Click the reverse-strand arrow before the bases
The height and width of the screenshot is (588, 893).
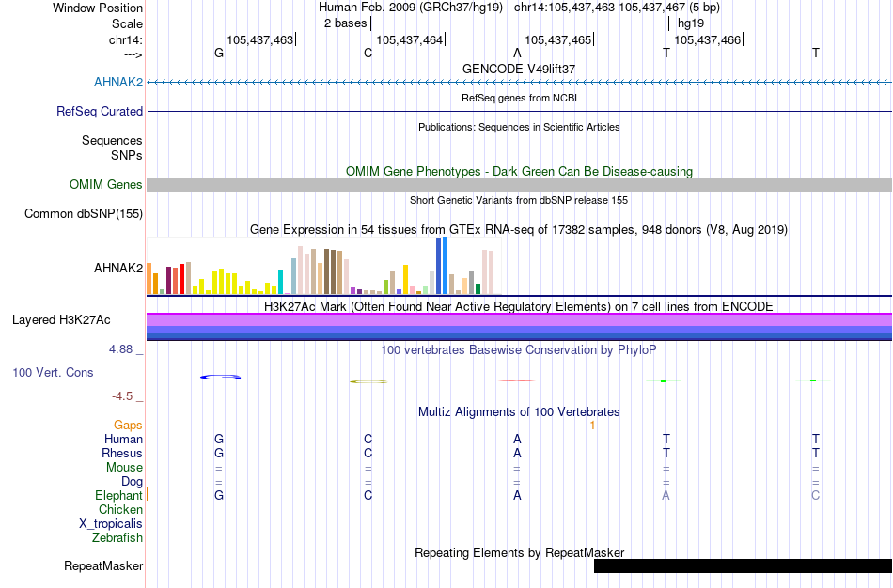(133, 54)
